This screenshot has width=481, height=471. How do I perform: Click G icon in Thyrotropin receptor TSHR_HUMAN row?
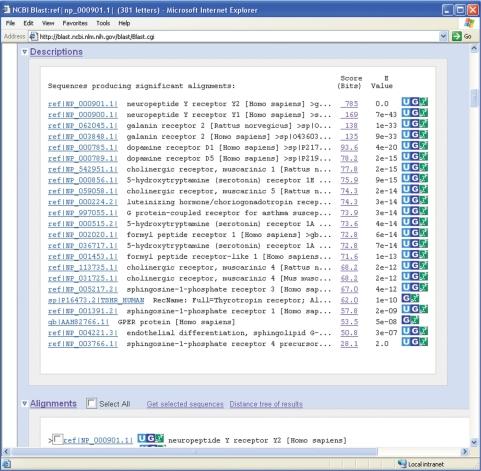[406, 298]
